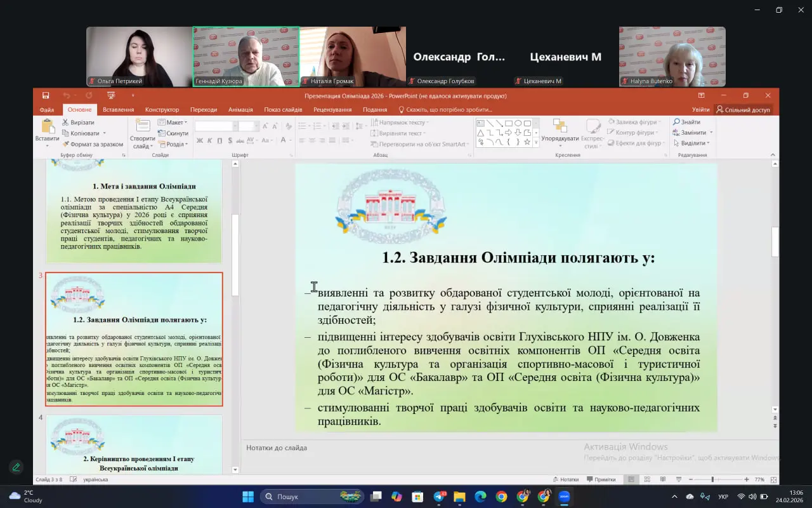Switch to the Подання tab
Viewport: 812px width, 508px height.
point(375,110)
